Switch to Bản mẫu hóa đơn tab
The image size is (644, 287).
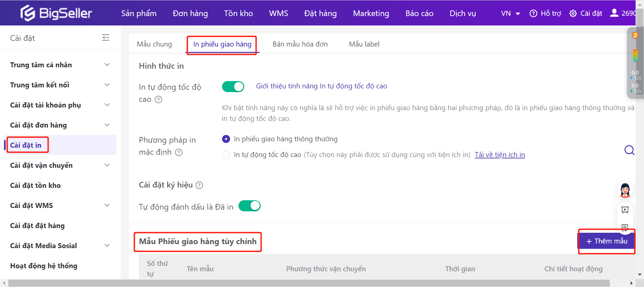(x=300, y=44)
